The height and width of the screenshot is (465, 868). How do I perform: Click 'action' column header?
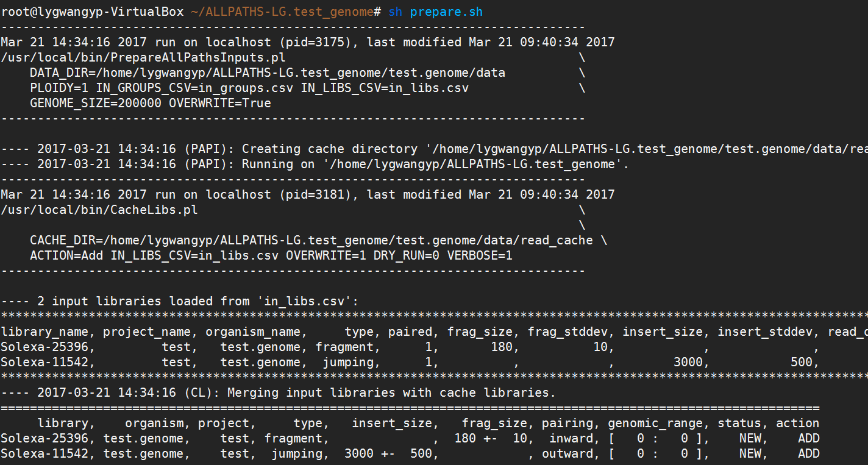tap(798, 424)
